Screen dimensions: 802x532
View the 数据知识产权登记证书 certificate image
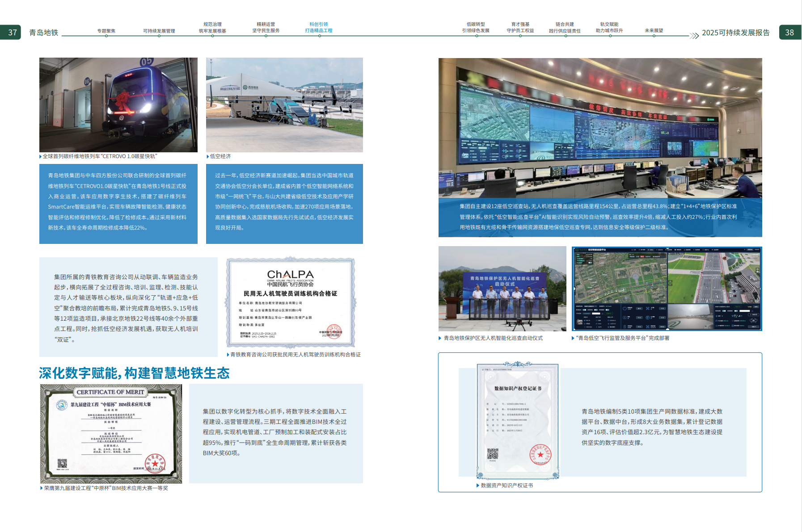(x=518, y=420)
